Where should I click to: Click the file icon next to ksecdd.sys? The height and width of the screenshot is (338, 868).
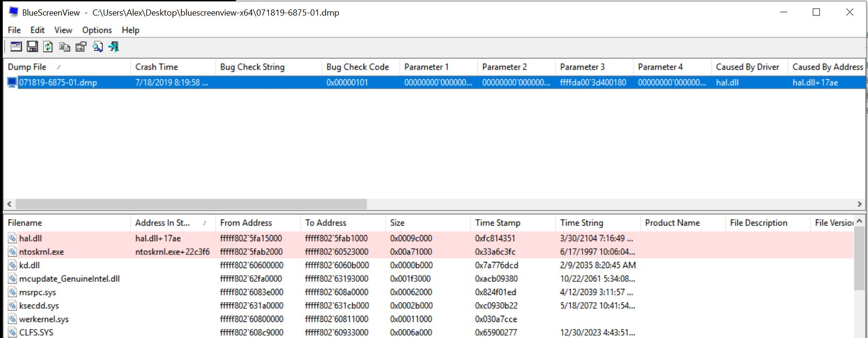pyautogui.click(x=13, y=305)
